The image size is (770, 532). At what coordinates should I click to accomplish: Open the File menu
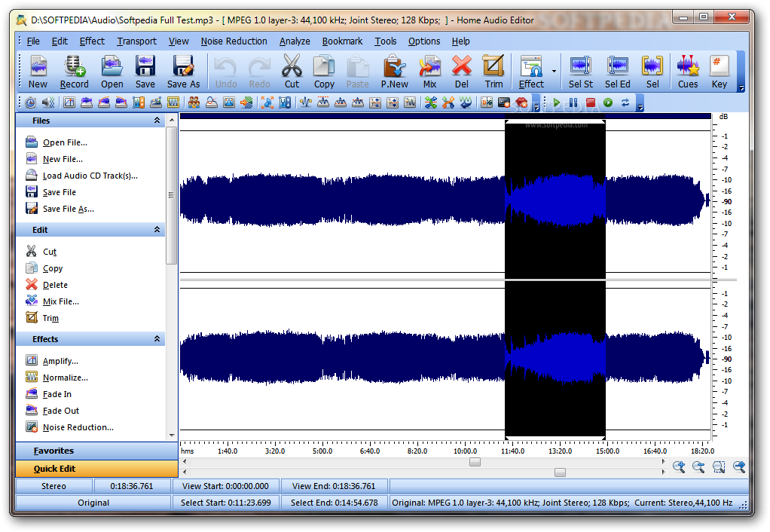point(33,41)
